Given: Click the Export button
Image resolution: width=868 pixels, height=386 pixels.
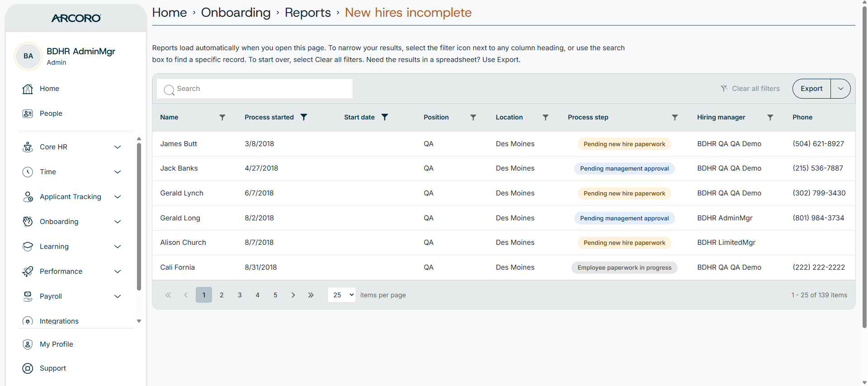Looking at the screenshot, I should tap(811, 89).
